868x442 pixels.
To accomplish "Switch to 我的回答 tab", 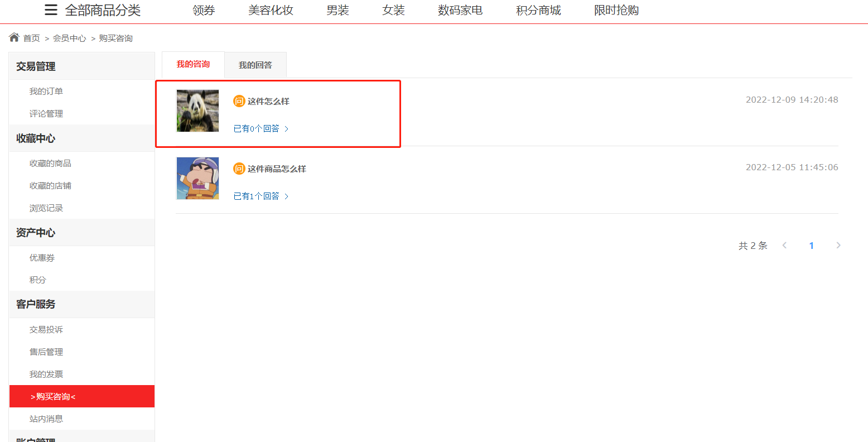I will click(x=255, y=65).
